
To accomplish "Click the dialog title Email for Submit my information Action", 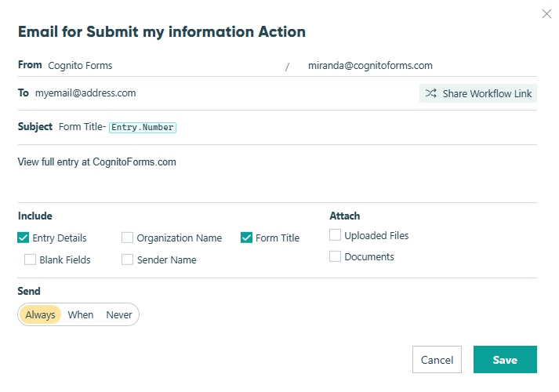I will 162,31.
